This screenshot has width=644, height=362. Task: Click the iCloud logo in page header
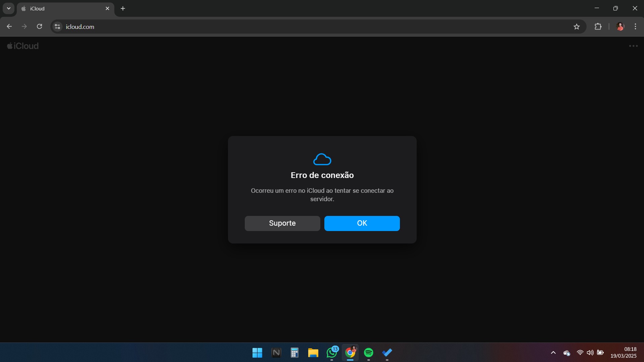point(23,46)
